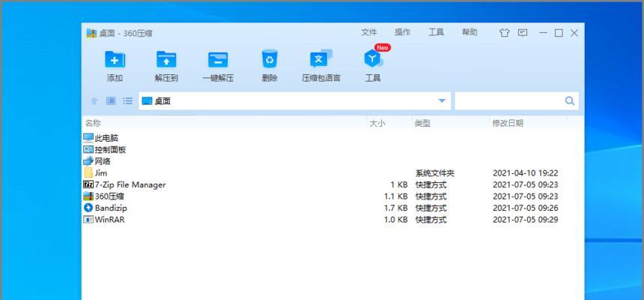Click 快捷方式 type in WinRAR row
Viewport: 644px width, 300px height.
click(431, 220)
